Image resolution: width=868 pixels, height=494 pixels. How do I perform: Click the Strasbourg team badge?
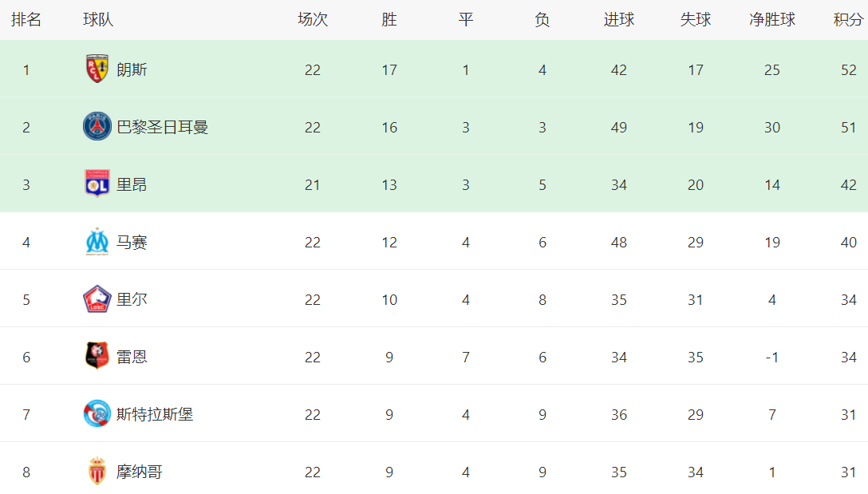coord(97,414)
